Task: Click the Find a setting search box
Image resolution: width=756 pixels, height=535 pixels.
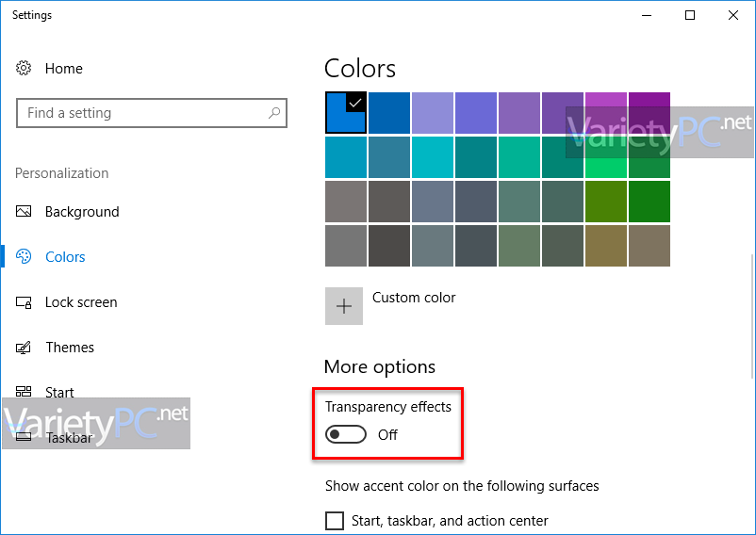Action: [152, 113]
